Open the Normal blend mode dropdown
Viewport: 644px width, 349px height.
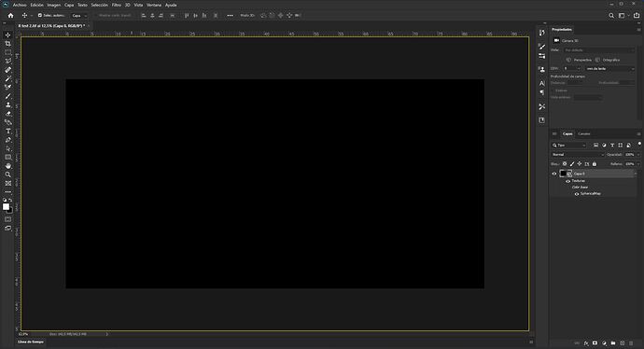point(578,154)
